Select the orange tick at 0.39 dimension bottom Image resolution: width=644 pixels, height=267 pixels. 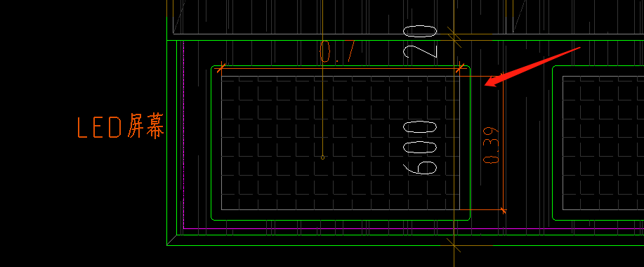503,210
